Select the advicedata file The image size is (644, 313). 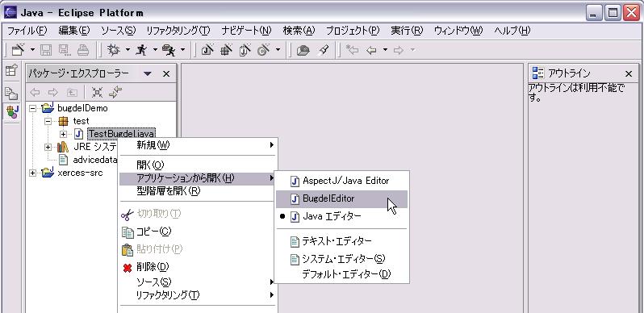pos(95,160)
